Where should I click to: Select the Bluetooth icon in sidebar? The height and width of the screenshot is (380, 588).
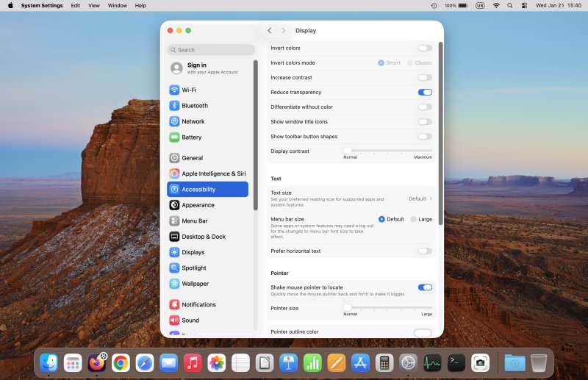click(174, 106)
